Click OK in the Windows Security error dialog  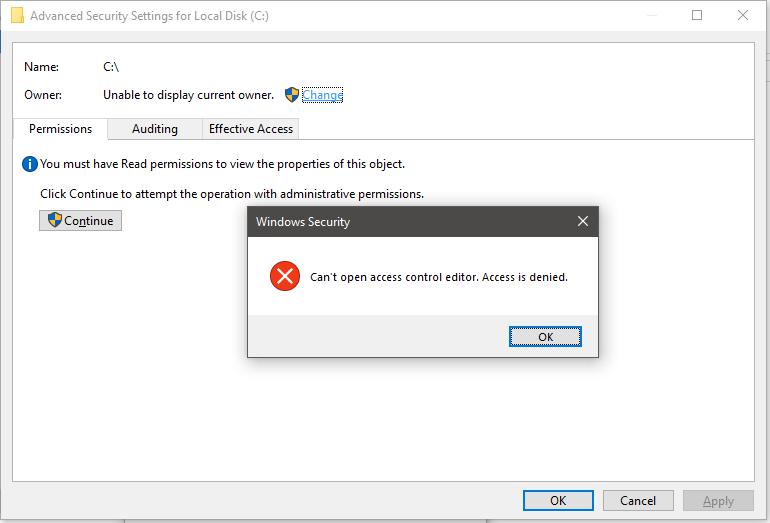[545, 336]
